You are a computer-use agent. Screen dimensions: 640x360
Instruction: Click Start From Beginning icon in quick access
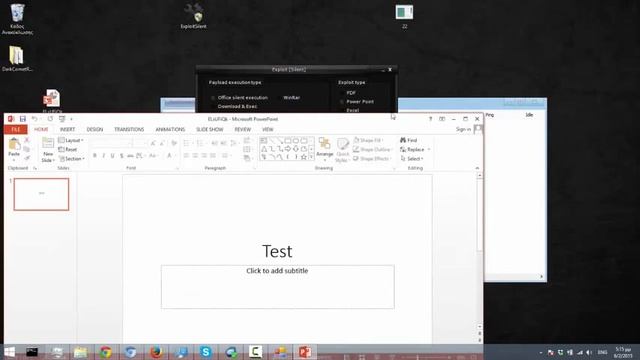[62, 119]
